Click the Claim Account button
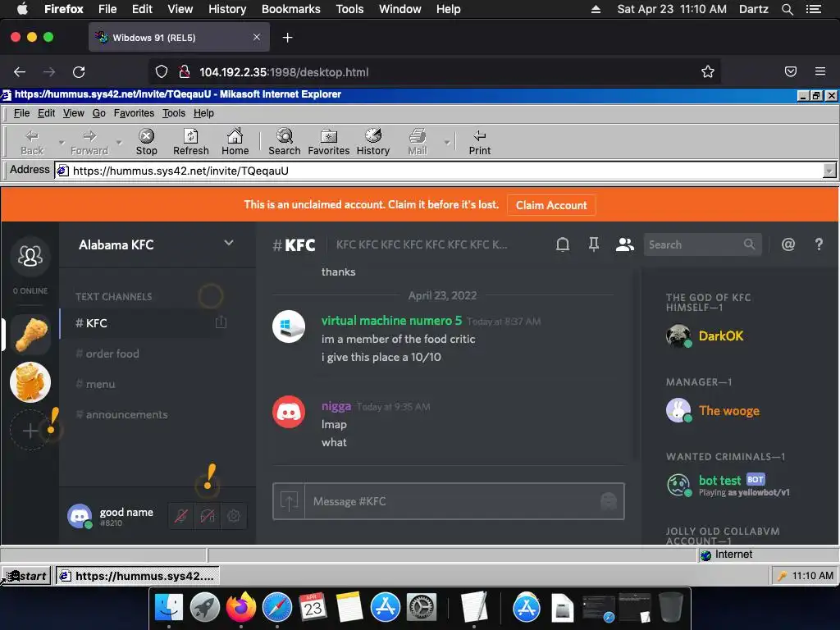 551,205
